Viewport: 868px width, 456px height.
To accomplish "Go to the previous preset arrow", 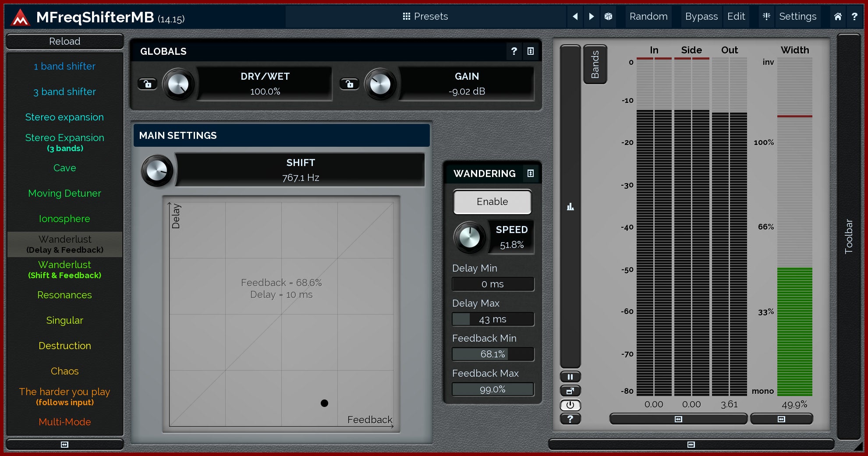I will [575, 17].
